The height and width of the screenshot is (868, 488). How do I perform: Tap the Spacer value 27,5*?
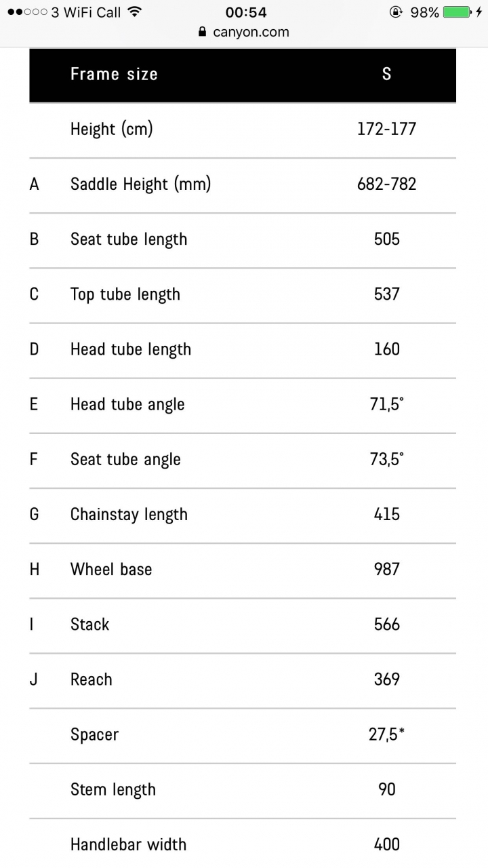[386, 734]
